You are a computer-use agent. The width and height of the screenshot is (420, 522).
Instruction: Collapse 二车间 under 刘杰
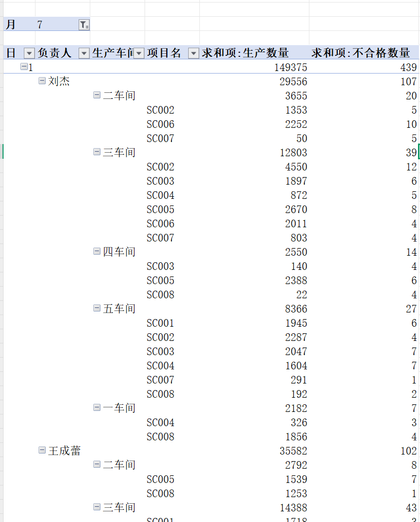point(97,95)
